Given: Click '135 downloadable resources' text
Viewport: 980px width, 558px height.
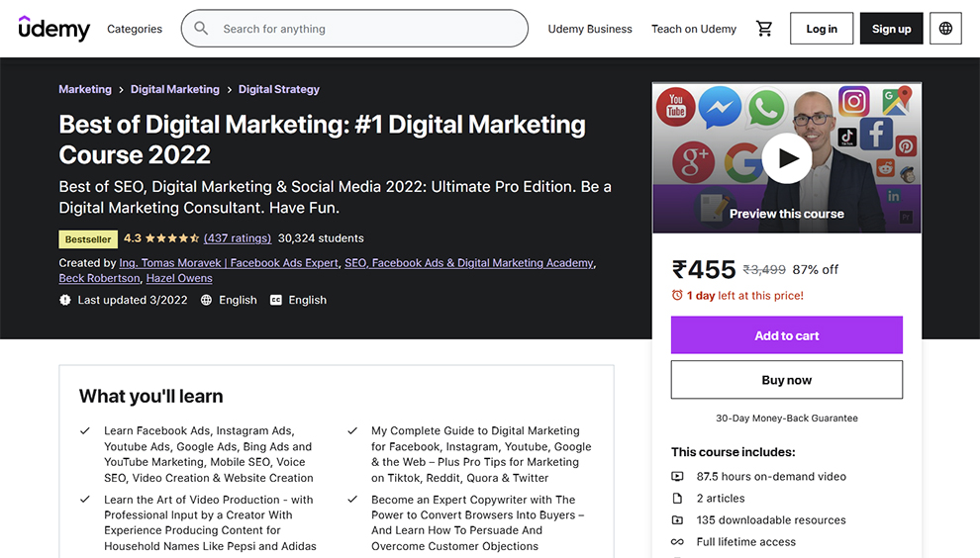Looking at the screenshot, I should 771,519.
